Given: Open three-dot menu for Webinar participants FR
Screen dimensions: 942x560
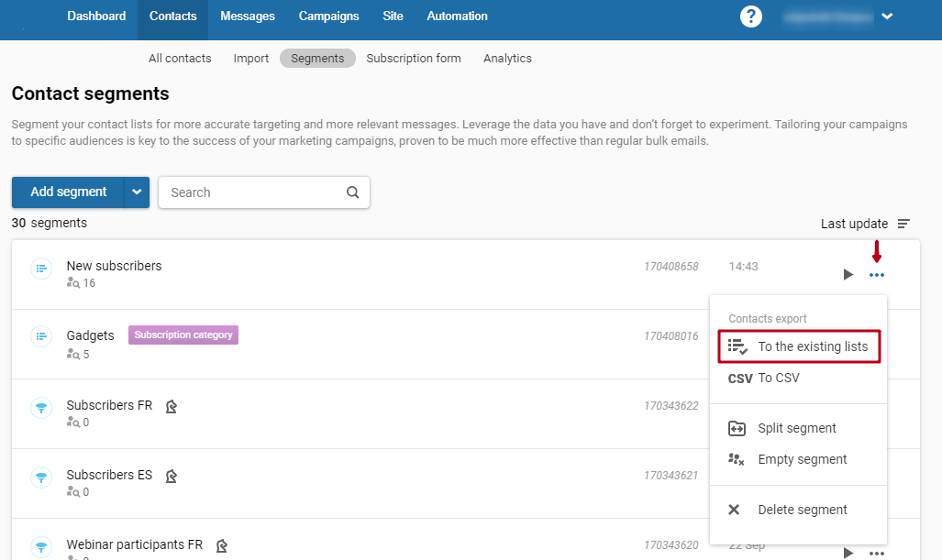Looking at the screenshot, I should [x=877, y=554].
